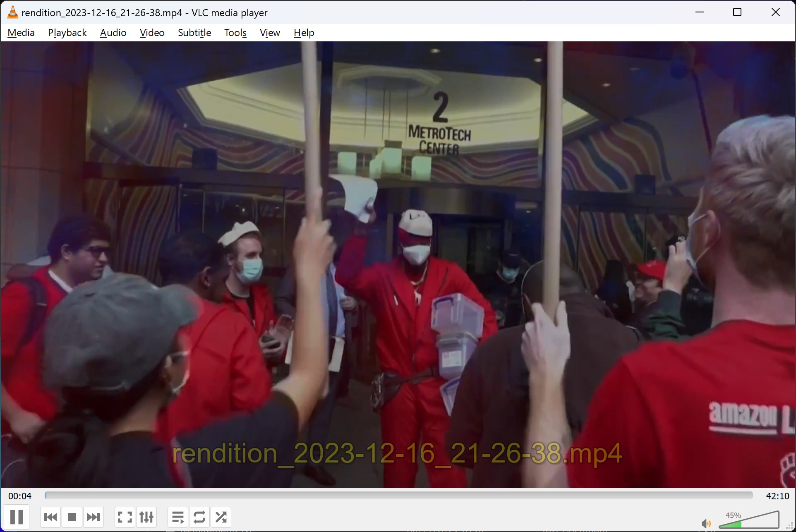Open the Playback menu

pyautogui.click(x=67, y=33)
